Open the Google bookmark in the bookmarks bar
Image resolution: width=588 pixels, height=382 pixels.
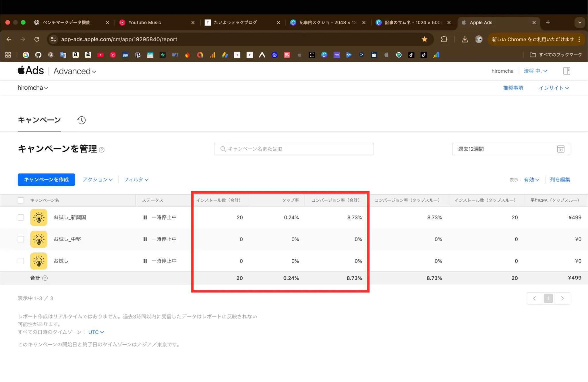point(26,55)
